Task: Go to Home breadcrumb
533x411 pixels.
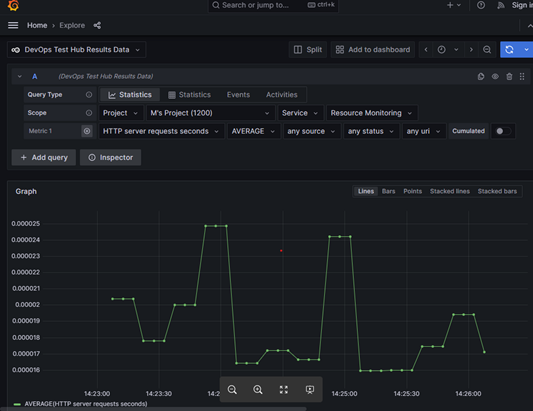Action: coord(37,25)
